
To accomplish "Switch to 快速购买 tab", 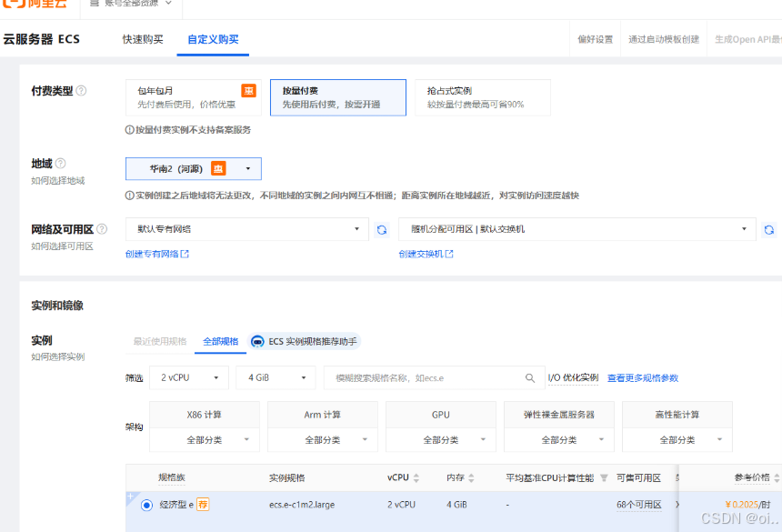I will point(143,39).
